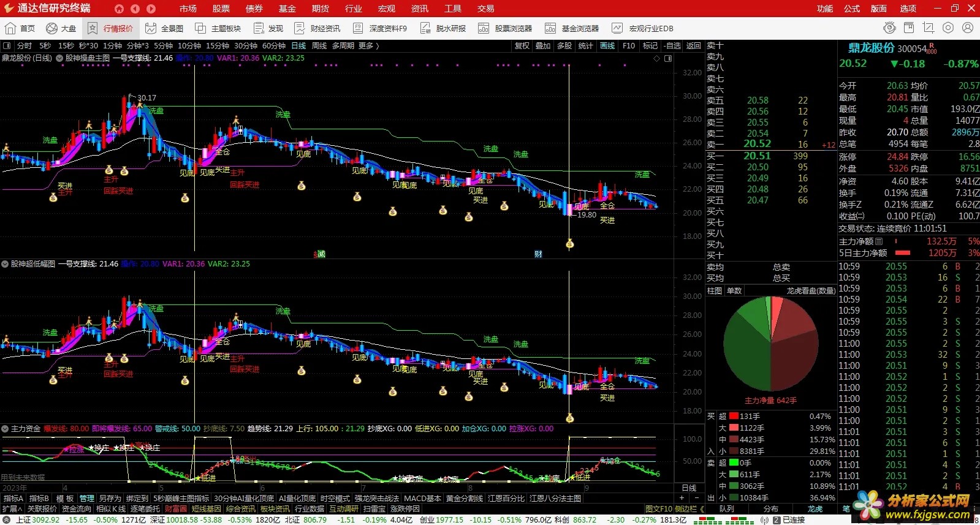980x525 pixels.
Task: Toggle 复权 price adjustment
Action: pyautogui.click(x=522, y=46)
